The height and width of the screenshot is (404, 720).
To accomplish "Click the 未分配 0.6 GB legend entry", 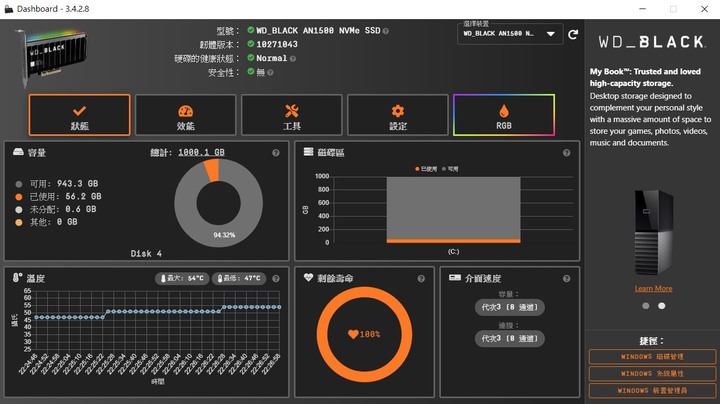I will pyautogui.click(x=56, y=209).
